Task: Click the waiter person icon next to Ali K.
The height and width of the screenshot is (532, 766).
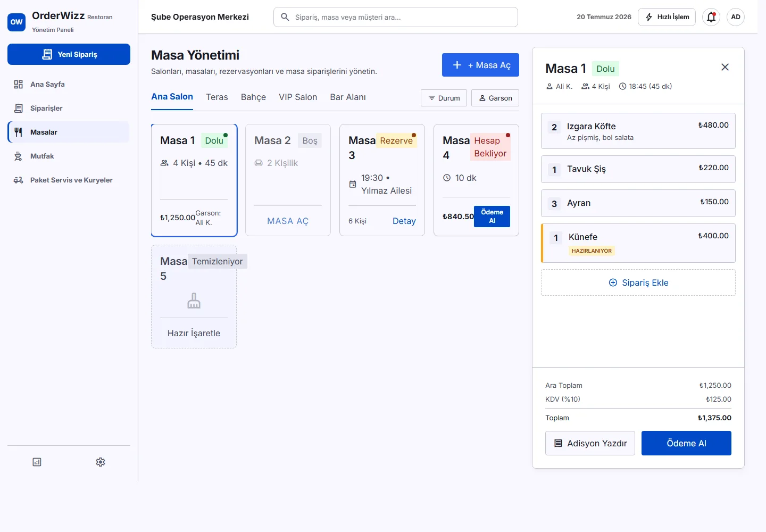Action: tap(549, 86)
